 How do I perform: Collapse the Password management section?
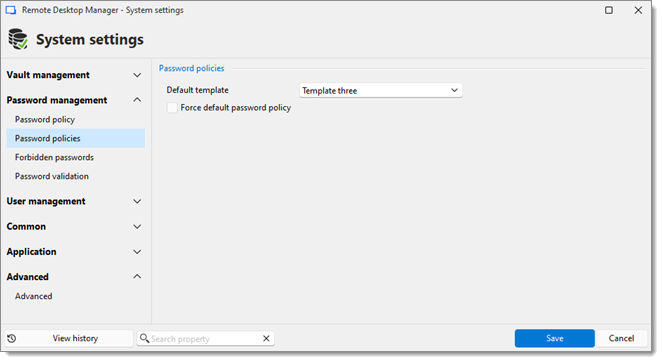point(137,100)
